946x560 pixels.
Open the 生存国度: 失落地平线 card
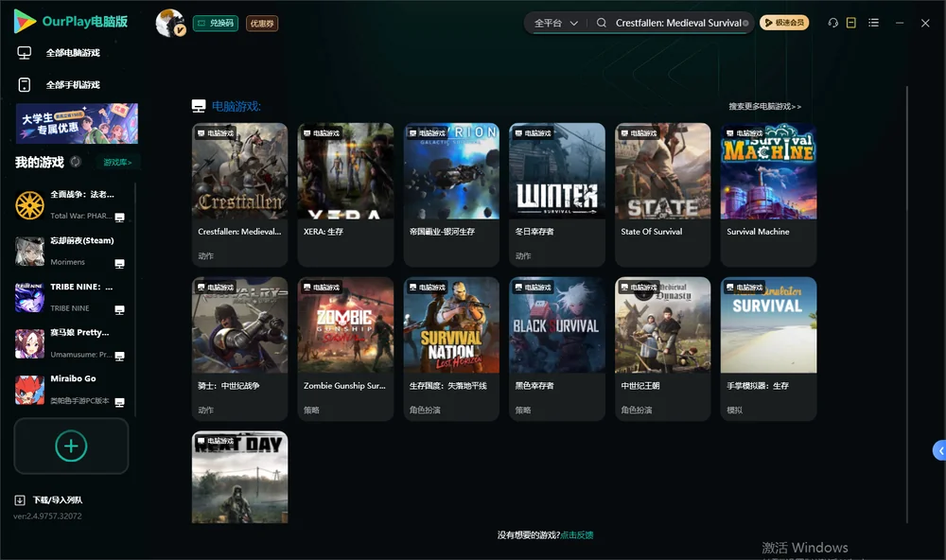pos(451,348)
